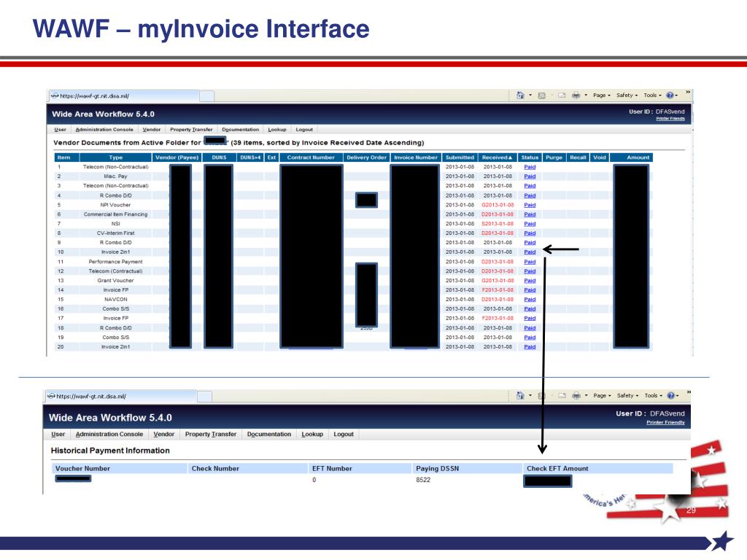
Task: Open the User menu on the Vendor Documents page
Action: pos(60,130)
